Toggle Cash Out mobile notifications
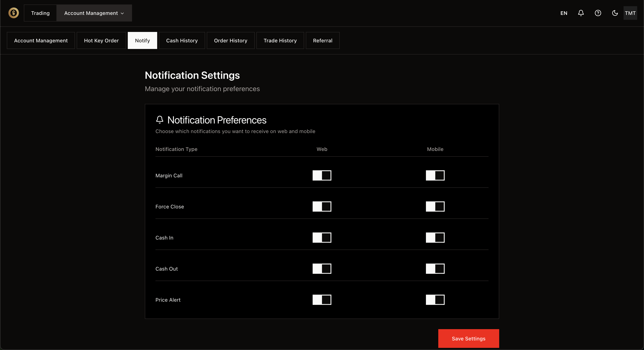This screenshot has height=350, width=644. point(435,269)
